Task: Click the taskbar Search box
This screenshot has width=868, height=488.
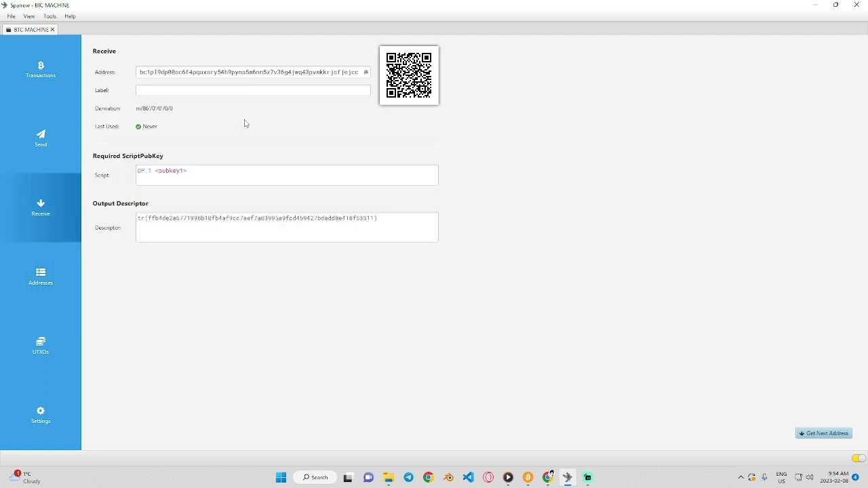Action: tap(315, 477)
